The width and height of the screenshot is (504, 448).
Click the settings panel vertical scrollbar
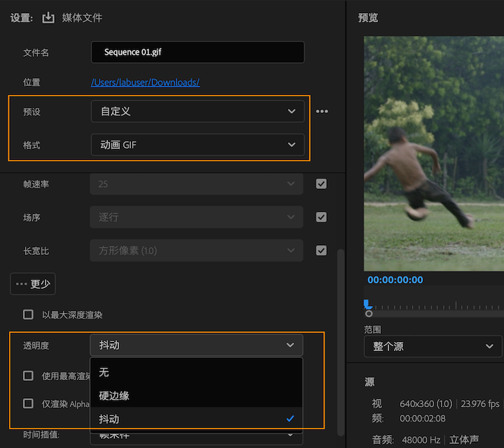[x=341, y=342]
